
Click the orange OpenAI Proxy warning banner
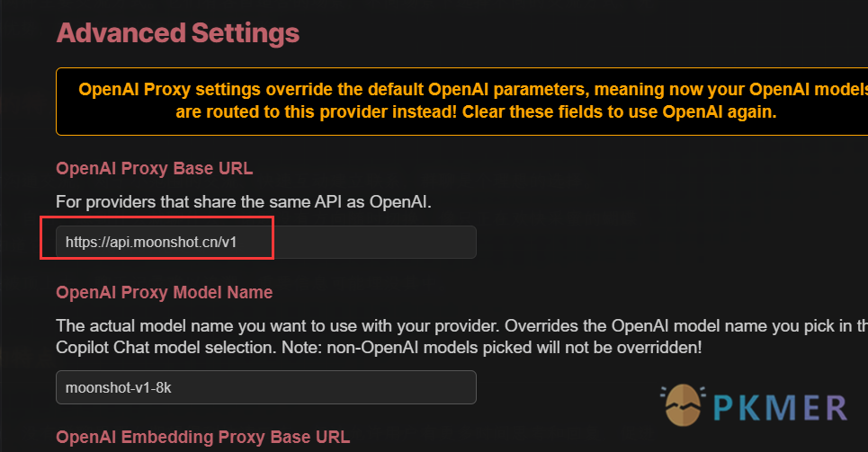(461, 102)
